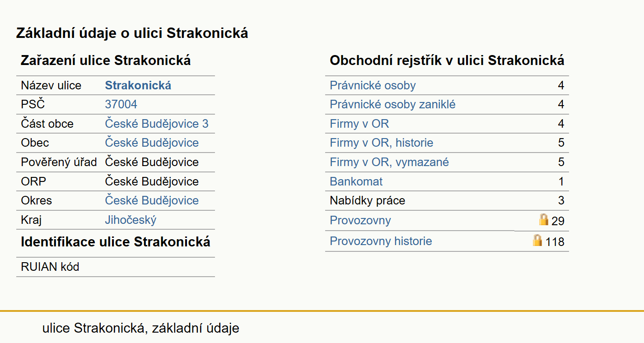Click the lock icon beside Provozovny count
644x343 pixels.
click(544, 220)
